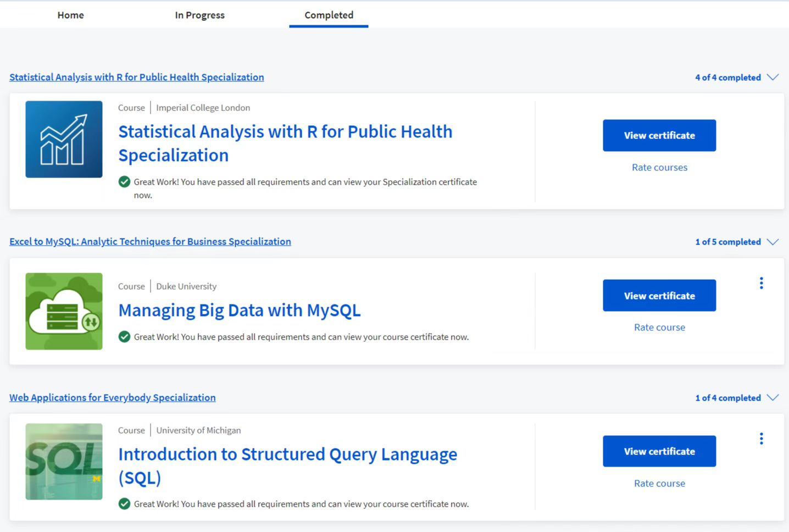The width and height of the screenshot is (789, 532).
Task: Open the three-dot menu for Managing Big Data
Action: point(761,283)
